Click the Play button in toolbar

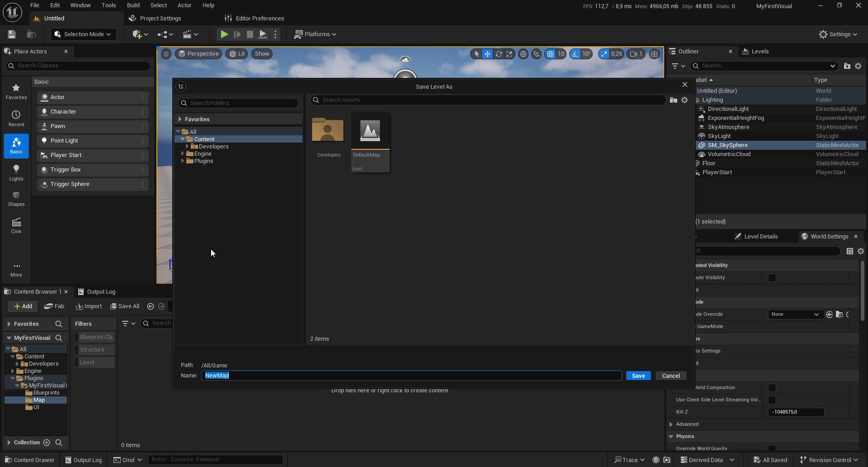tap(224, 34)
